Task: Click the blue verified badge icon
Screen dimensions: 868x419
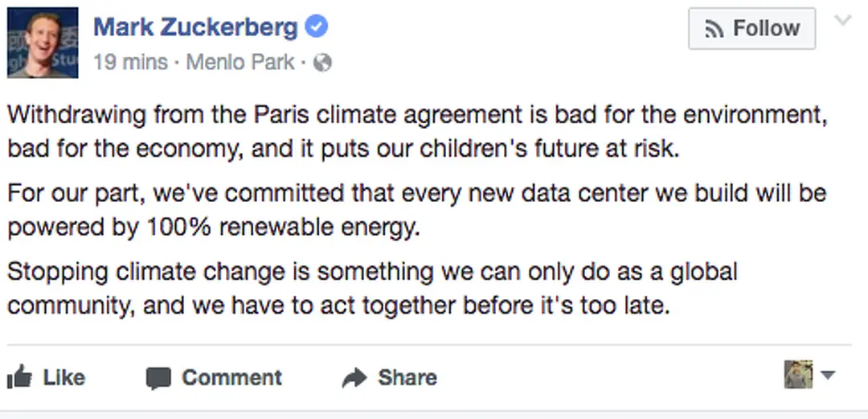Action: tap(317, 27)
